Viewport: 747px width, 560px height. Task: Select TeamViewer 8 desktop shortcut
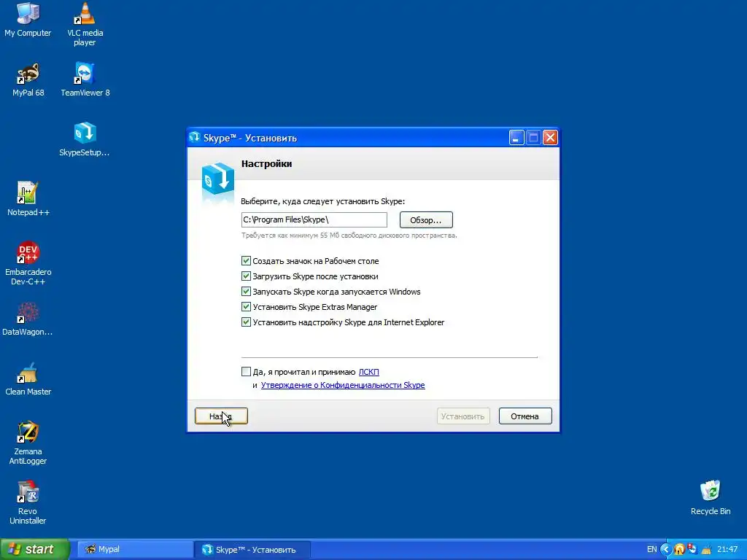tap(85, 79)
